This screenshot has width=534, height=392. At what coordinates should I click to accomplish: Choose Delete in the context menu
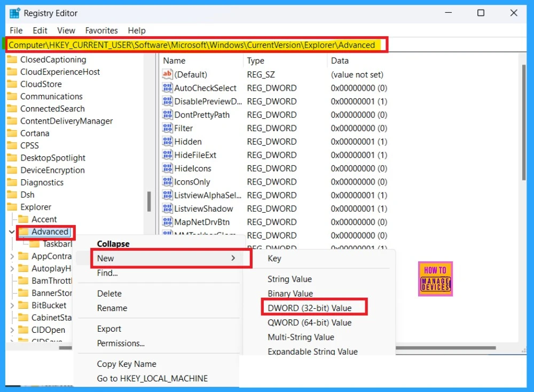point(109,294)
